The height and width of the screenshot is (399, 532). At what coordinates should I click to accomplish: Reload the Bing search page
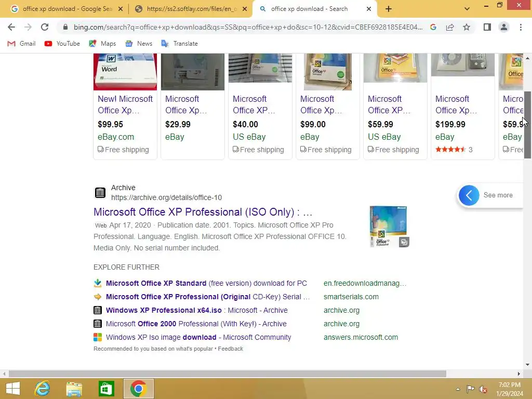[x=45, y=27]
